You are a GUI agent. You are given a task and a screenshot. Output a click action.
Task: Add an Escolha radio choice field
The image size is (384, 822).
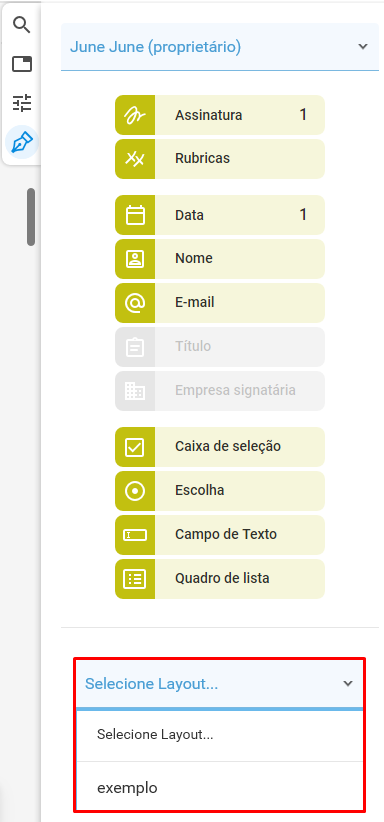220,491
